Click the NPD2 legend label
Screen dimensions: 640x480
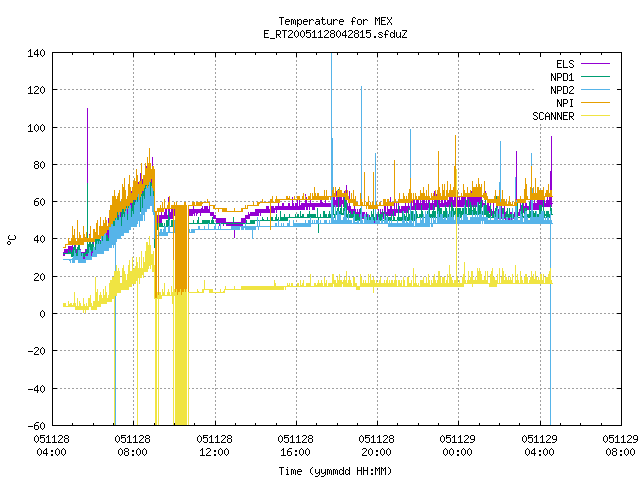(x=562, y=90)
